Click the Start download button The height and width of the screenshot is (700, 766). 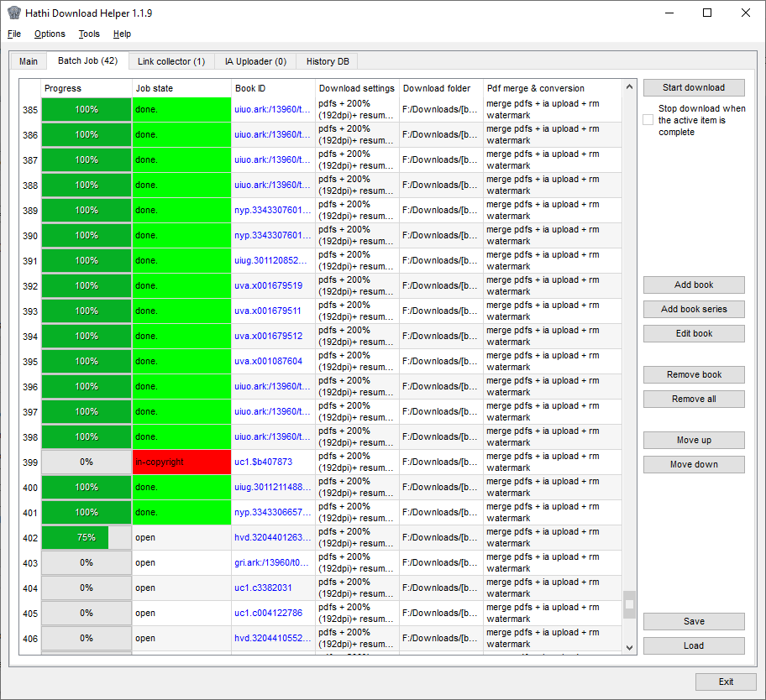coord(694,88)
